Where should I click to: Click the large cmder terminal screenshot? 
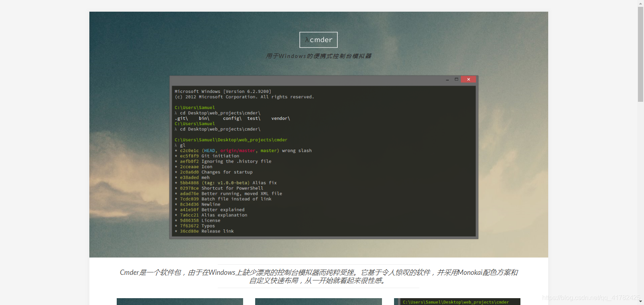click(x=324, y=157)
